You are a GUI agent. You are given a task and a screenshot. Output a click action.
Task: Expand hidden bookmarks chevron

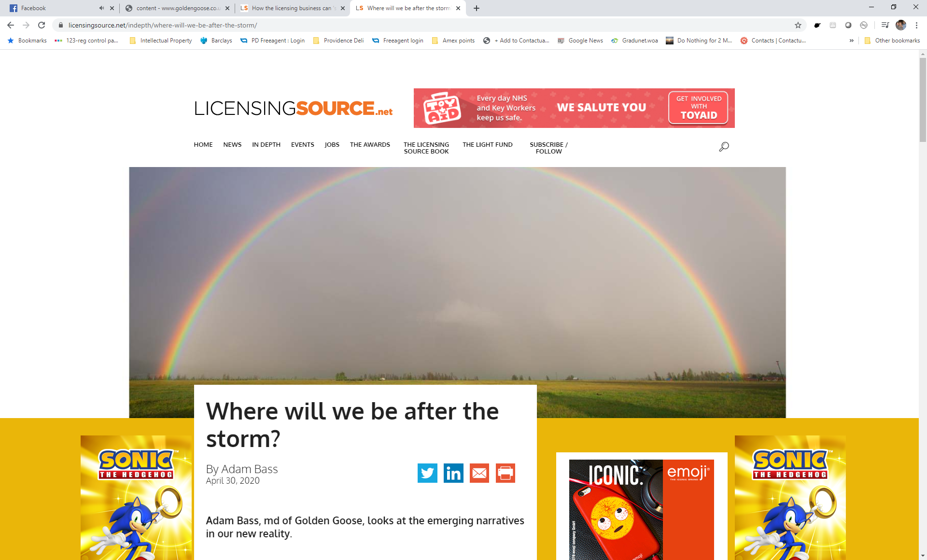tap(851, 41)
